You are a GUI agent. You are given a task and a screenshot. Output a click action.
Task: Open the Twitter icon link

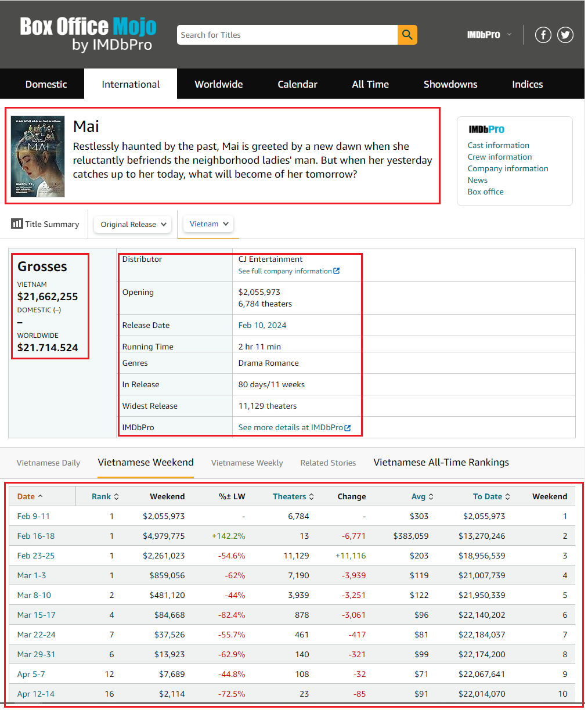coord(565,35)
